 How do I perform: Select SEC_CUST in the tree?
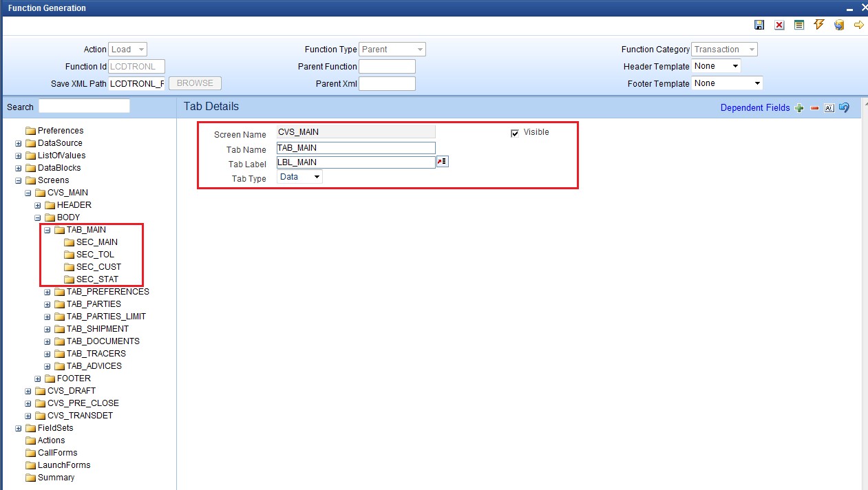[x=98, y=267]
